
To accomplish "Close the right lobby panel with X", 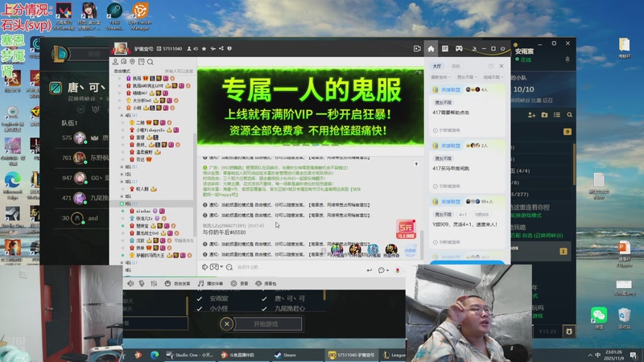I will click(501, 66).
